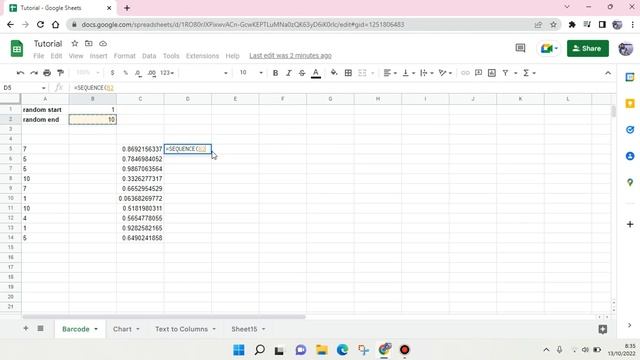Open the Data menu

coord(149,56)
